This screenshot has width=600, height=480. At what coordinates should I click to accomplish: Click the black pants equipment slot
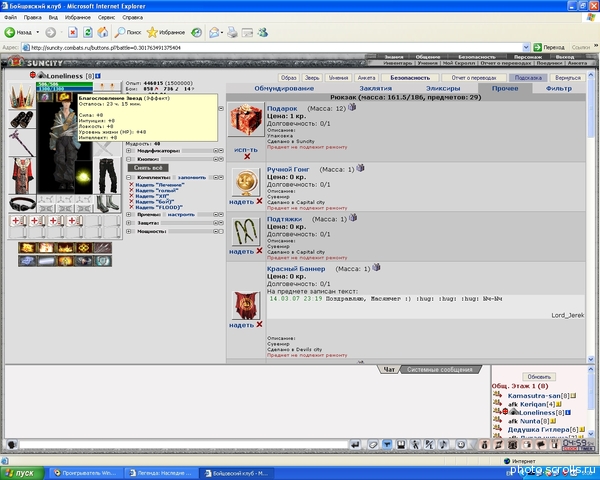point(108,176)
